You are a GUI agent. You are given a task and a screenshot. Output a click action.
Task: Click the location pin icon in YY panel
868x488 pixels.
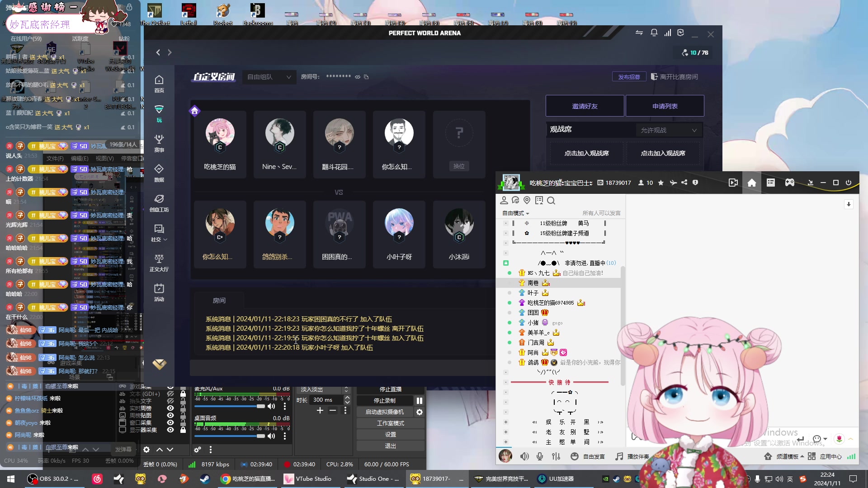(x=527, y=201)
